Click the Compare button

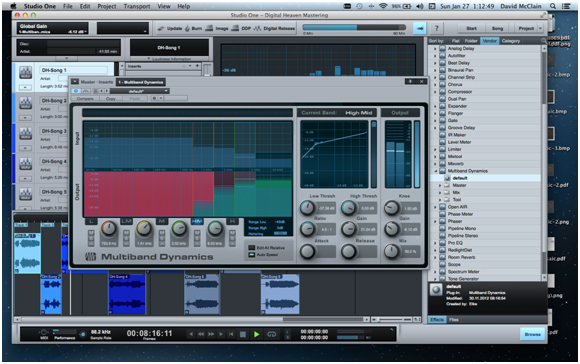click(x=85, y=98)
